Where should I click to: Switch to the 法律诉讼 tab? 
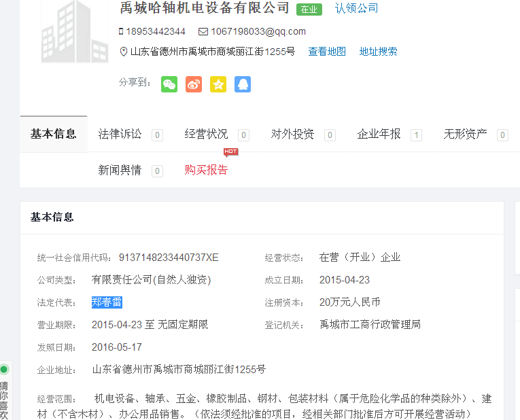click(120, 134)
